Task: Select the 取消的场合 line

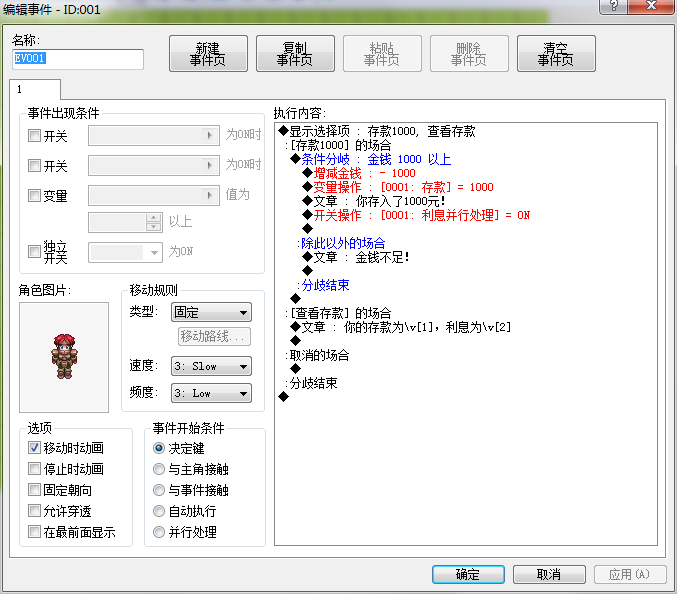Action: (317, 355)
